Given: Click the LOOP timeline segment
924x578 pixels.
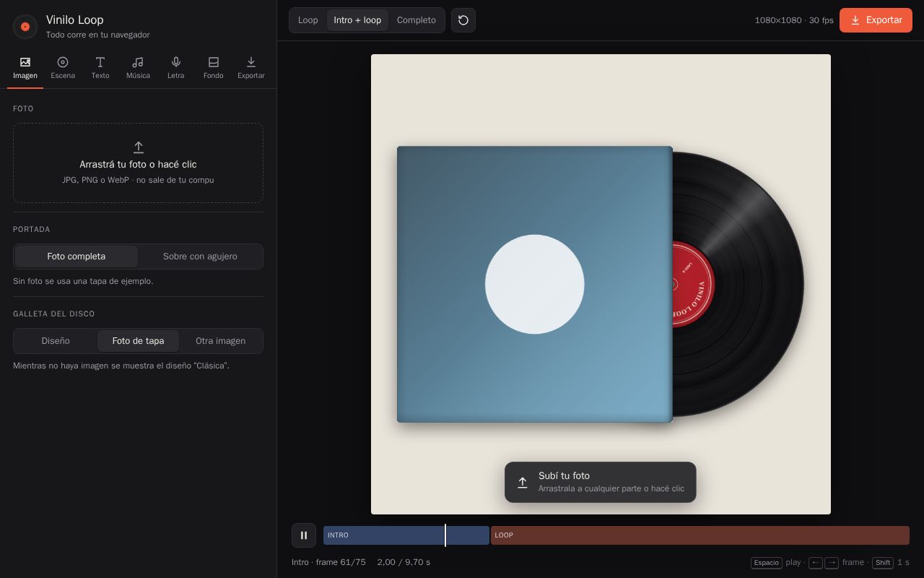Looking at the screenshot, I should point(700,535).
